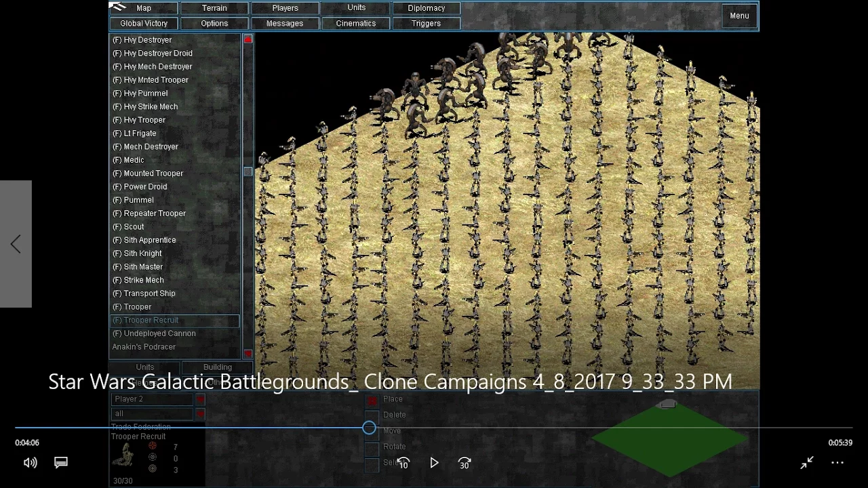Switch to Building category button
The image size is (868, 488).
(218, 367)
